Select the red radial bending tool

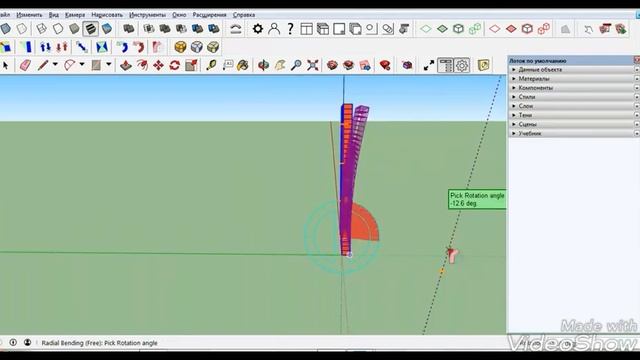tap(139, 47)
